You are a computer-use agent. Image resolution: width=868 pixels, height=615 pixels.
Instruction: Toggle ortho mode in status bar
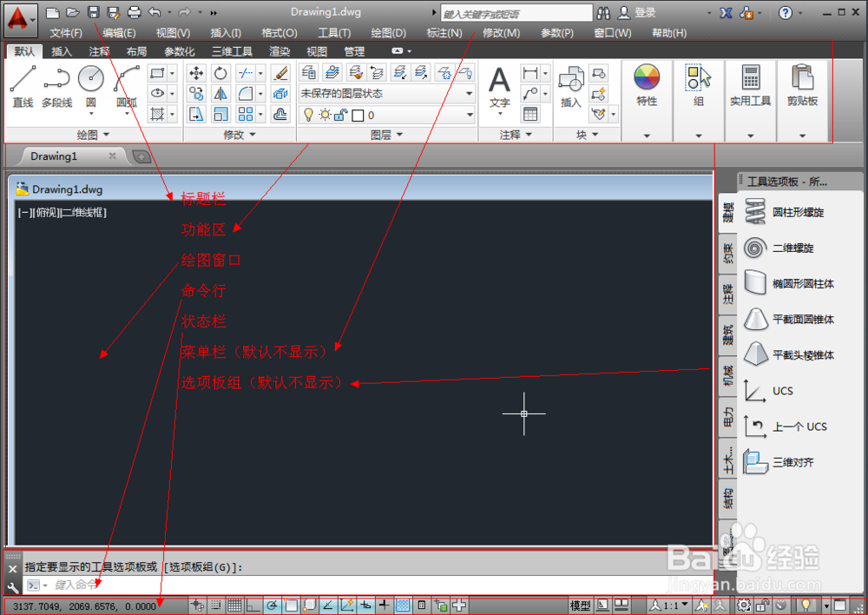coord(253,605)
